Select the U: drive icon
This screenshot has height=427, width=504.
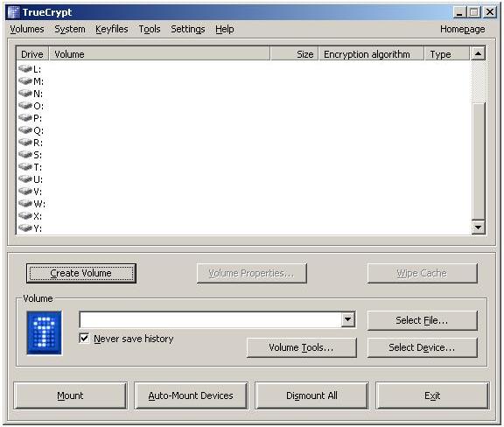pyautogui.click(x=25, y=179)
